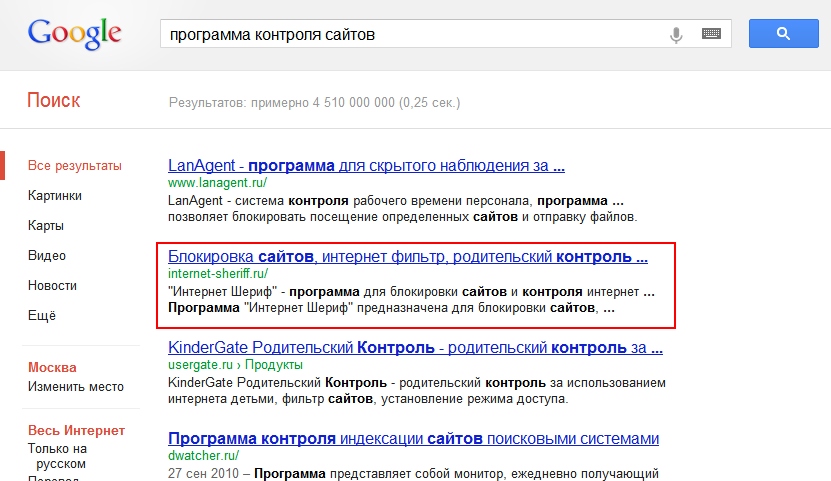Click dwatcher.ru/ green URL
This screenshot has width=831, height=481.
point(204,456)
